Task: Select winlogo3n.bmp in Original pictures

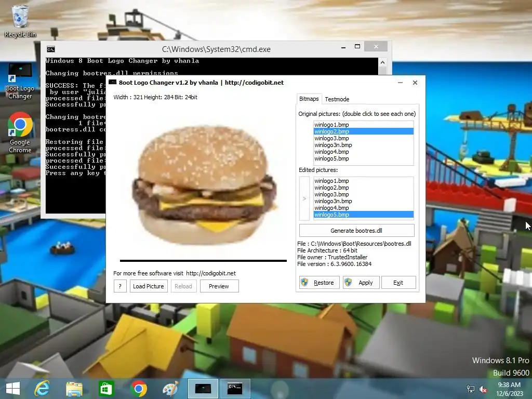Action: [363, 145]
